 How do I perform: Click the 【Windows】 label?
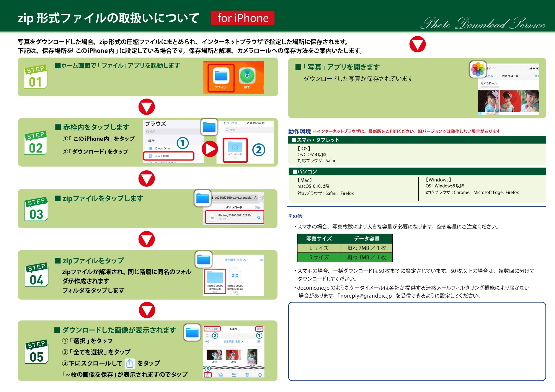point(439,180)
